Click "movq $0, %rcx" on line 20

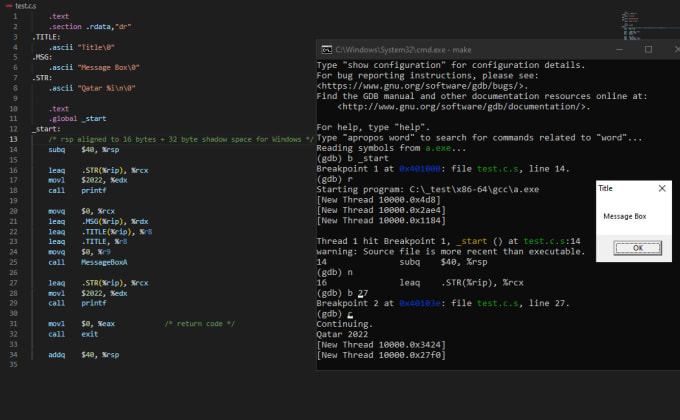(82, 211)
